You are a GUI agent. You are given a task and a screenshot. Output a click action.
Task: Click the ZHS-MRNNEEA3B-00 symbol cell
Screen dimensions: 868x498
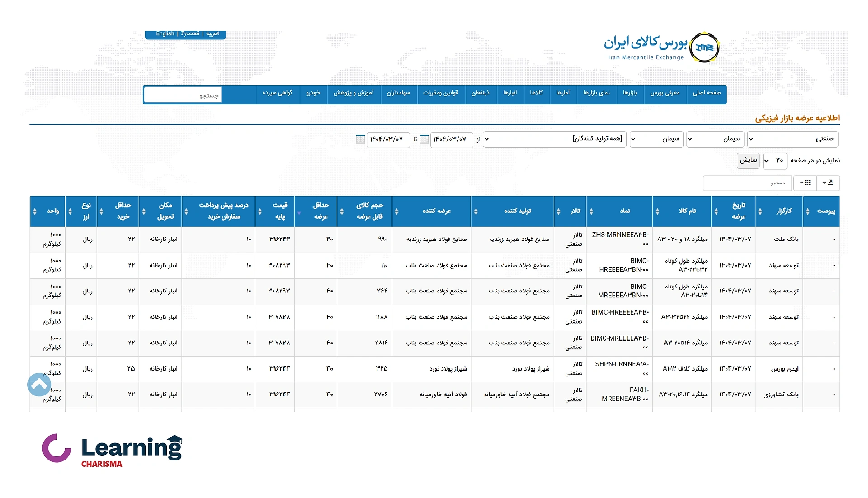pyautogui.click(x=620, y=240)
